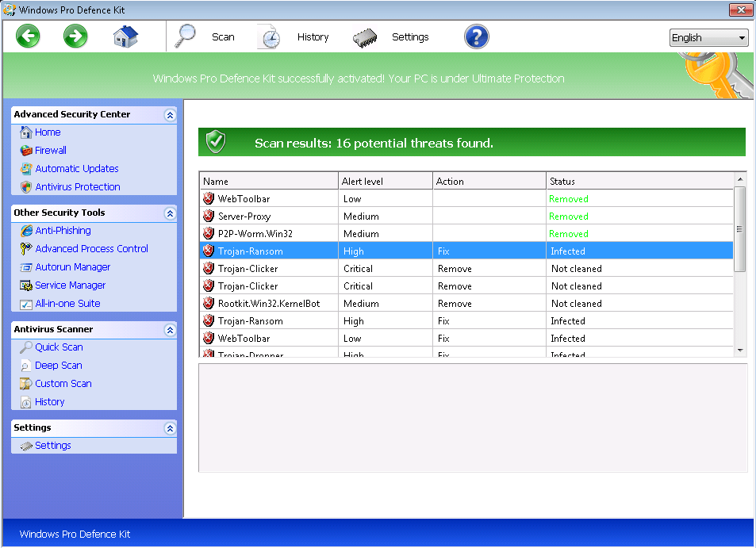Click the Scan magnifying glass icon
The width and height of the screenshot is (756, 548).
click(x=186, y=36)
